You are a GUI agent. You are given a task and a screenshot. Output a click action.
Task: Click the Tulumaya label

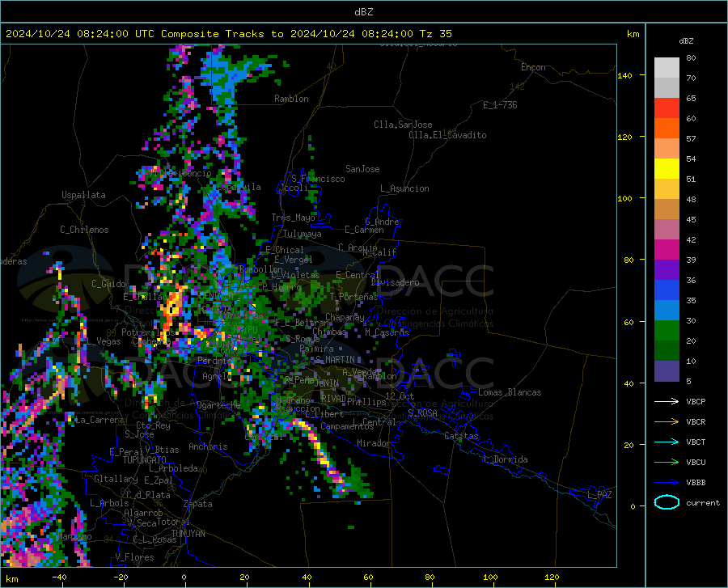tap(302, 234)
